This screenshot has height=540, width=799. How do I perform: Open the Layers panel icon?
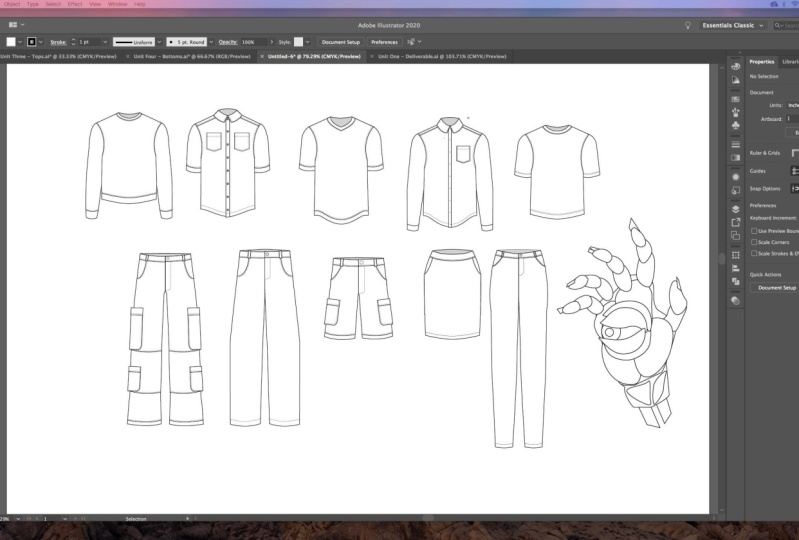tap(735, 209)
